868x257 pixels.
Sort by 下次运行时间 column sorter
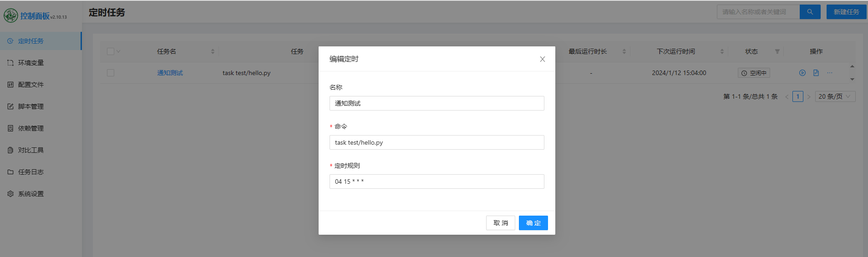[x=722, y=51]
